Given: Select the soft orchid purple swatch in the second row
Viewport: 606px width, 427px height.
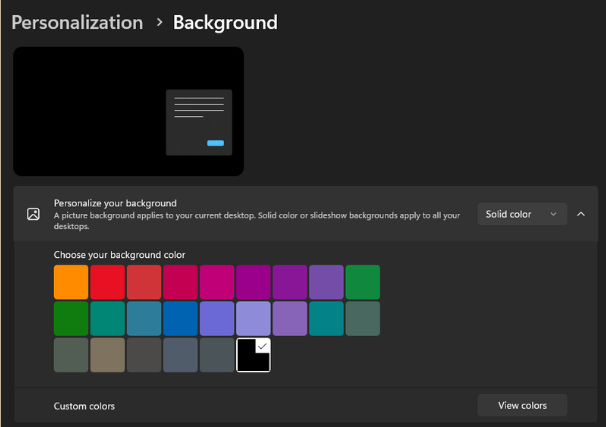Looking at the screenshot, I should pos(290,318).
